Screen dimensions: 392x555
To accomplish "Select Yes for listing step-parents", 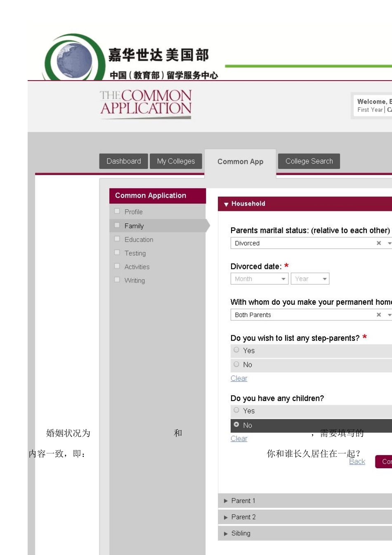I will 236,350.
